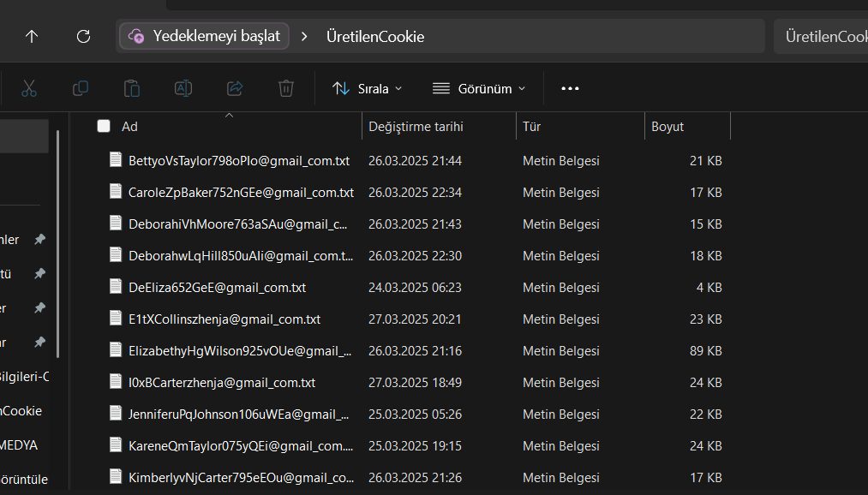Sort by Değiştirme tarihi column header
868x495 pixels.
(416, 127)
